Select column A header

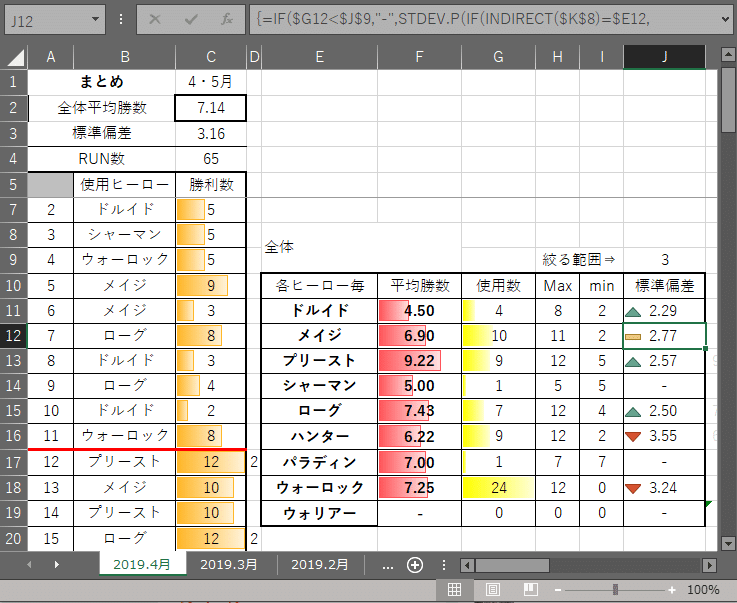click(x=51, y=57)
